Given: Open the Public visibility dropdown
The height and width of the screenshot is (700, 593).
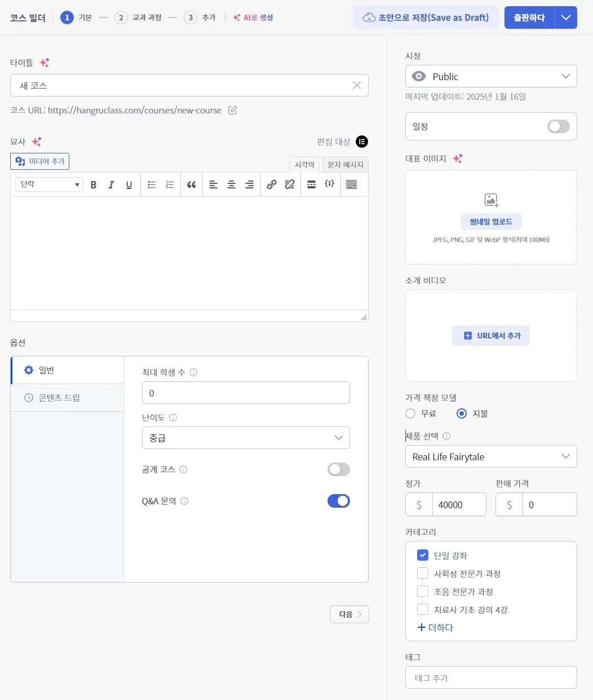Looking at the screenshot, I should [x=490, y=76].
